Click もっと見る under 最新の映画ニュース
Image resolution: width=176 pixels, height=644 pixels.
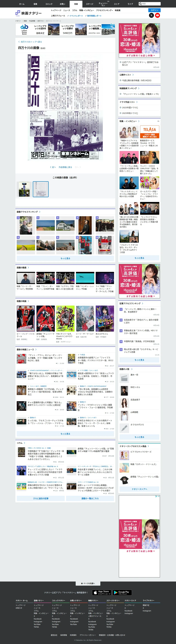(65, 434)
